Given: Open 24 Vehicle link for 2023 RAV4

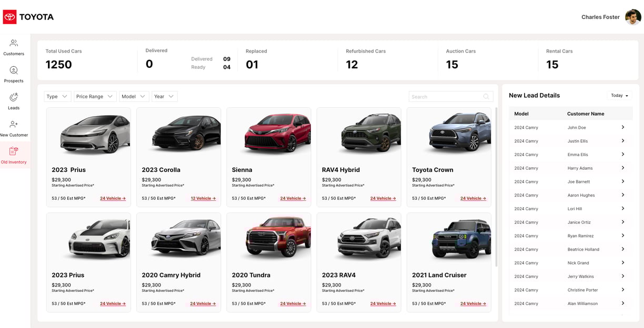Looking at the screenshot, I should coord(383,304).
